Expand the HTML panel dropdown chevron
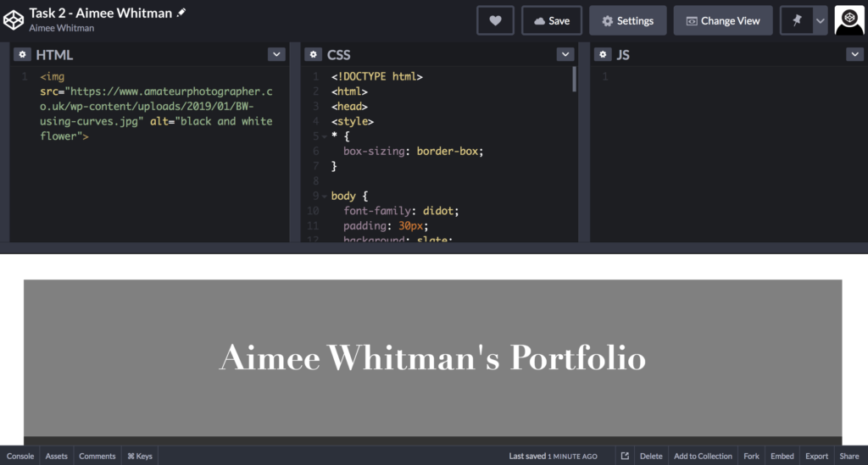This screenshot has width=868, height=465. [x=276, y=54]
